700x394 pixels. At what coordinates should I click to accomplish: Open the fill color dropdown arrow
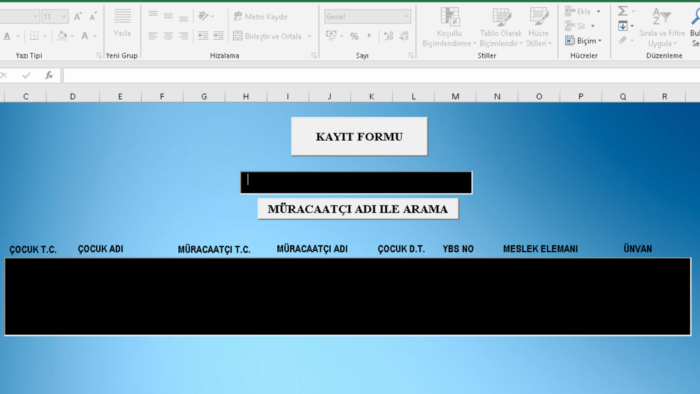click(x=72, y=36)
